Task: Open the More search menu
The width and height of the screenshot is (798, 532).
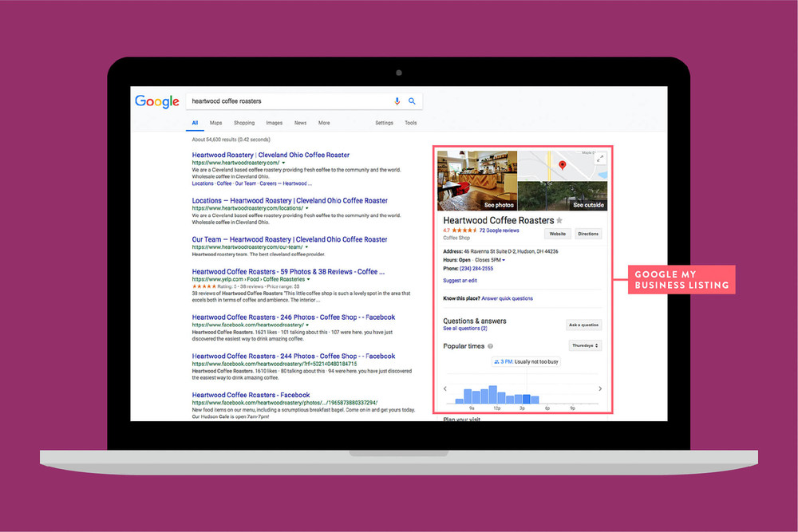Action: [x=324, y=123]
